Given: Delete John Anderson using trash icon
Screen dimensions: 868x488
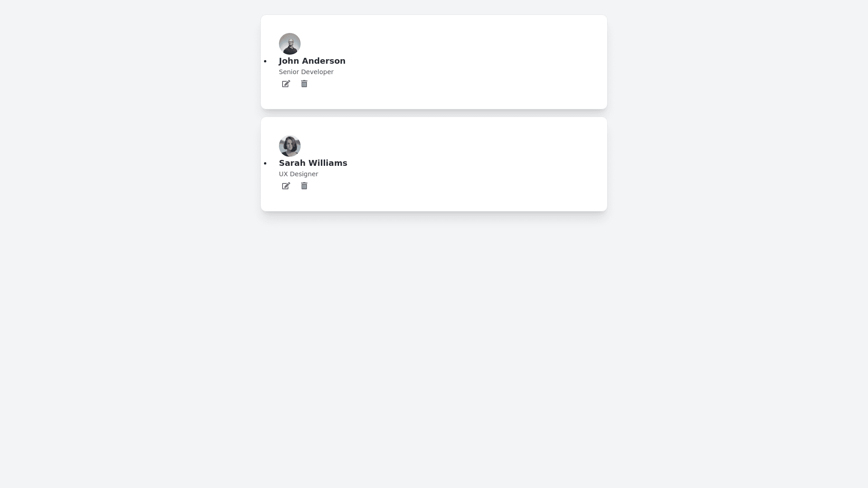Looking at the screenshot, I should pos(304,84).
